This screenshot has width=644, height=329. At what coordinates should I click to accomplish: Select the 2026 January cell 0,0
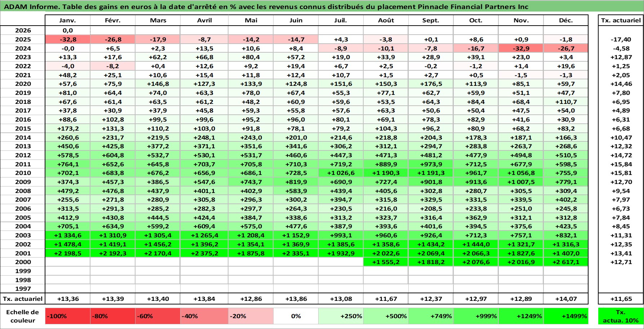(x=68, y=30)
